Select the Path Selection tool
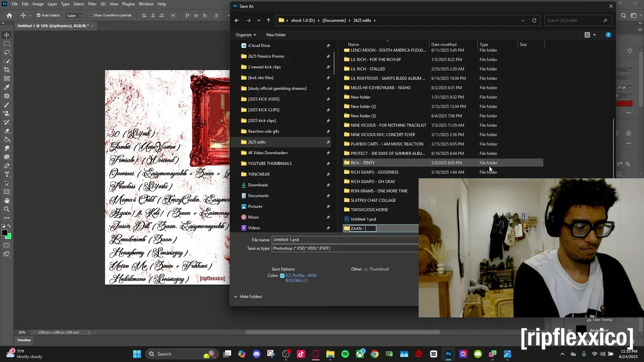This screenshot has width=644, height=362. click(7, 183)
